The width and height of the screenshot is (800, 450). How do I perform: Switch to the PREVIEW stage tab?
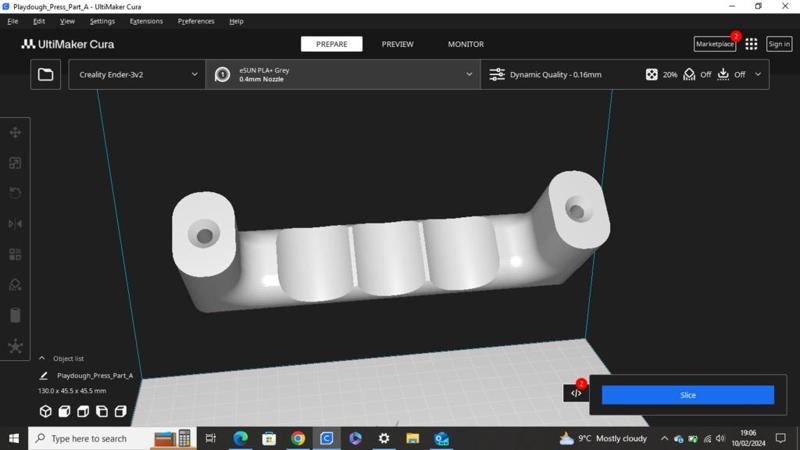point(397,44)
